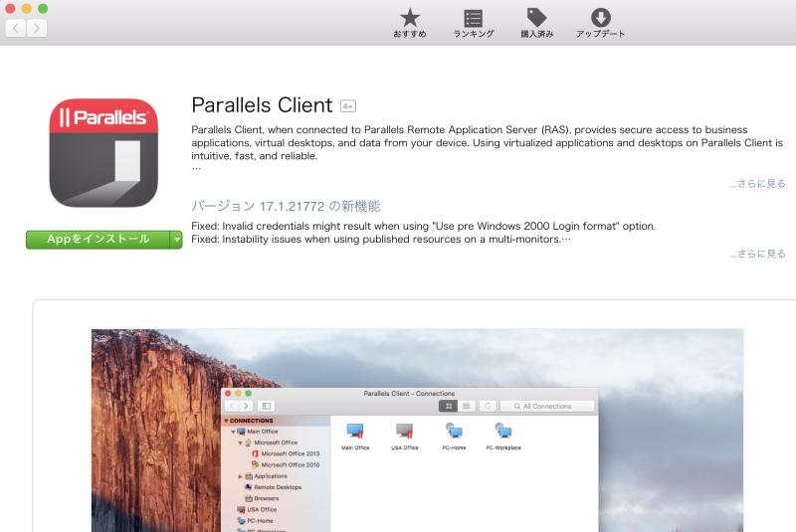
Task: Select Microsoft Office 2013 in sidebar
Action: tap(286, 453)
